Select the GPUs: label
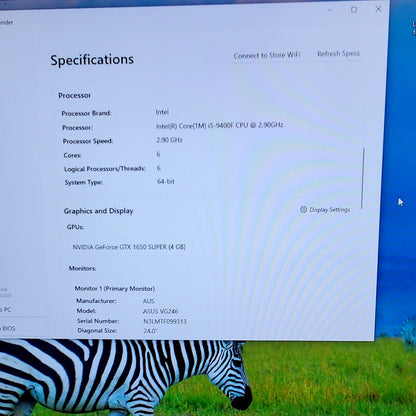Image resolution: width=416 pixels, height=416 pixels. 75,227
